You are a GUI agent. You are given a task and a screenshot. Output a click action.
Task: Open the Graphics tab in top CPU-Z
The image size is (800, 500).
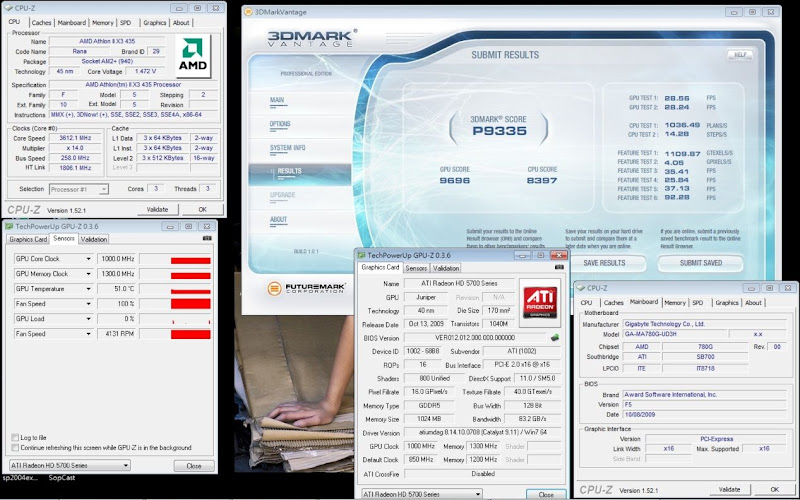click(x=155, y=22)
